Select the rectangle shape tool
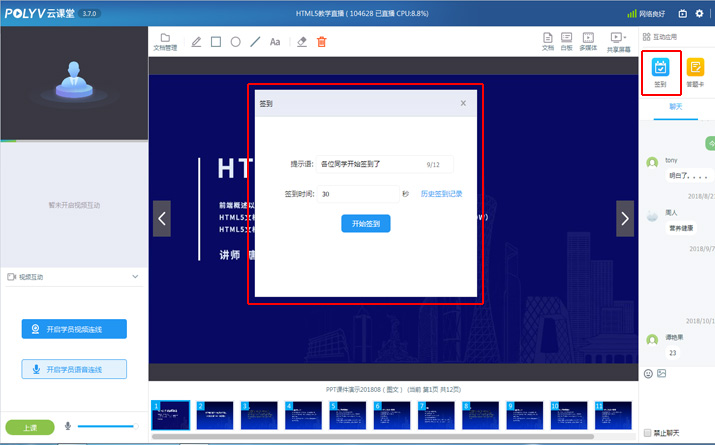Viewport: 715px width, 445px height. [215, 42]
